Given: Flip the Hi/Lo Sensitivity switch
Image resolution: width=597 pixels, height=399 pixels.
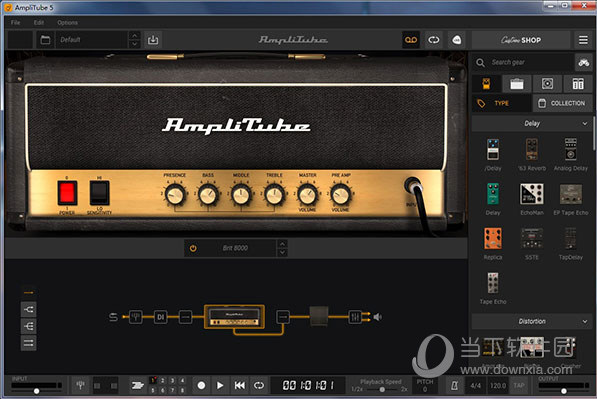Looking at the screenshot, I should click(x=99, y=193).
